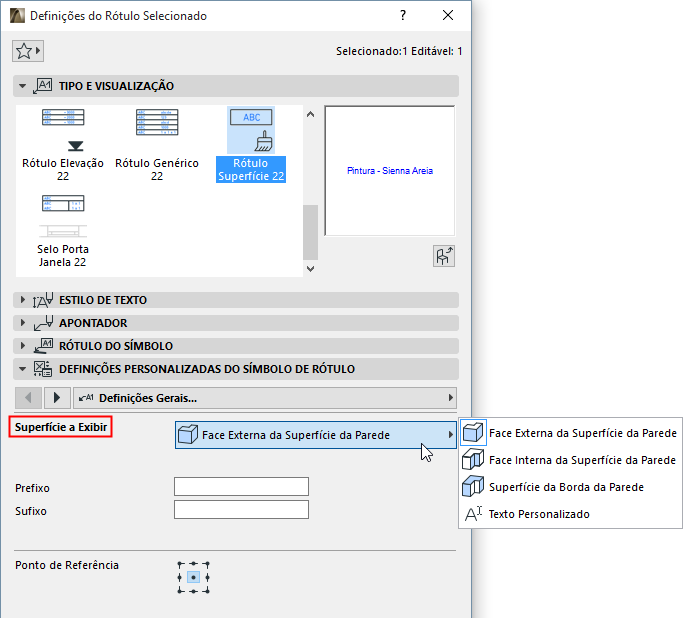
Task: Close the Definições do Rótulo Selecionado dialog
Action: click(448, 15)
